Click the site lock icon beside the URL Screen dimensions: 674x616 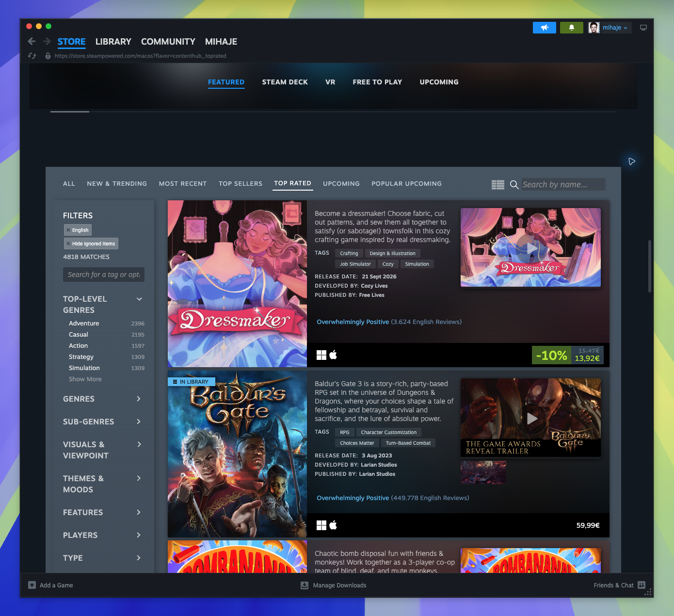click(x=48, y=56)
